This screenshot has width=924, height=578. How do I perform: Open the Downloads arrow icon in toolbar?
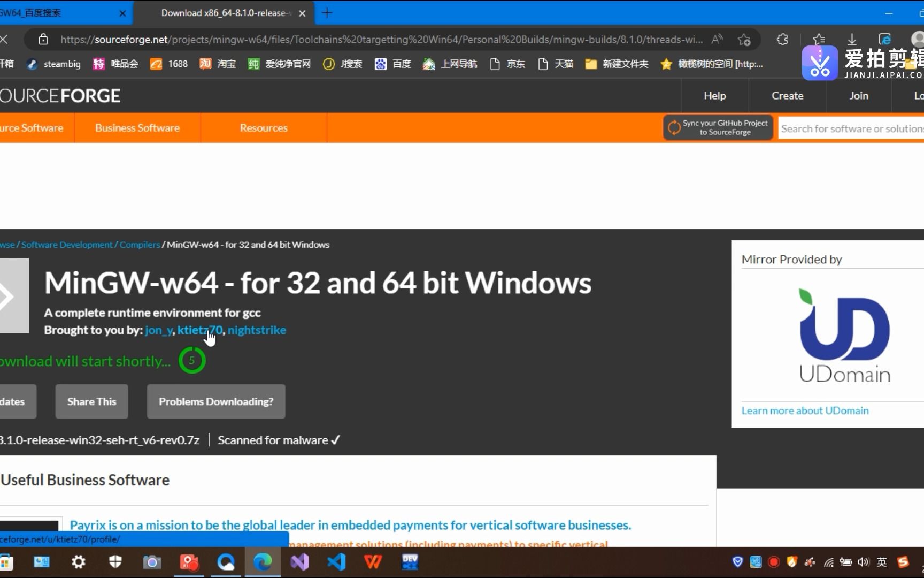(x=852, y=39)
